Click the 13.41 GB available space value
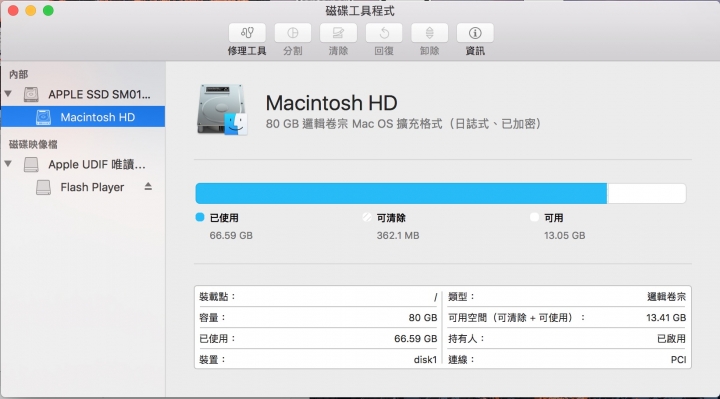This screenshot has width=720, height=399. pos(666,318)
